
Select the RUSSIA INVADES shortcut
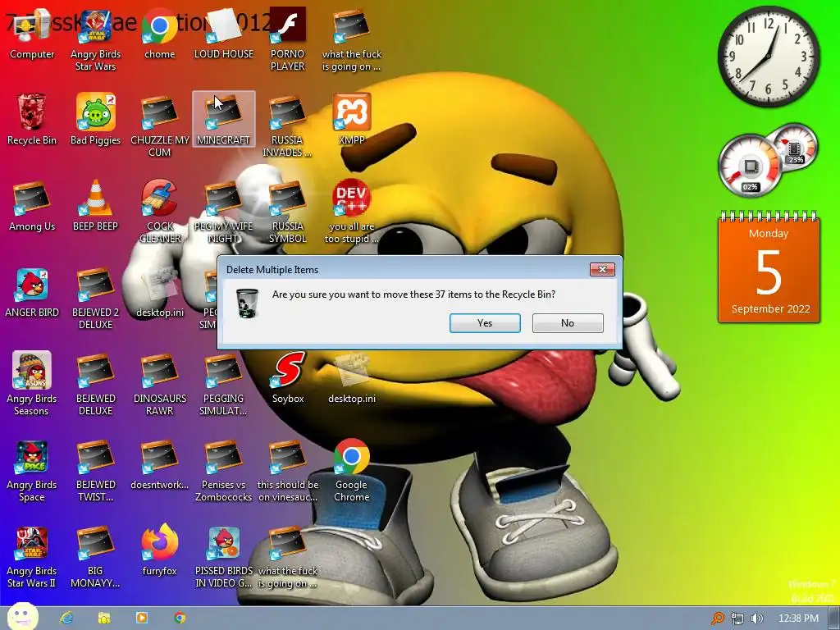click(x=287, y=126)
